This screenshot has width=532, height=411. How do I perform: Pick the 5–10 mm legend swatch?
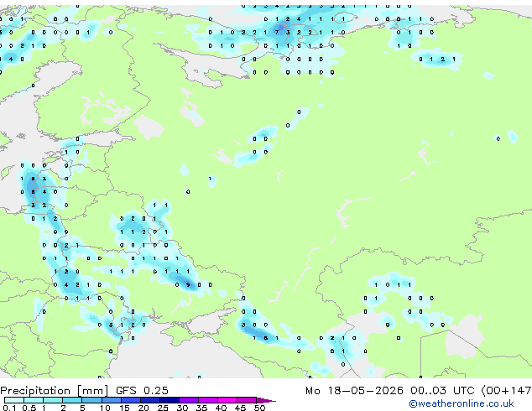point(91,400)
